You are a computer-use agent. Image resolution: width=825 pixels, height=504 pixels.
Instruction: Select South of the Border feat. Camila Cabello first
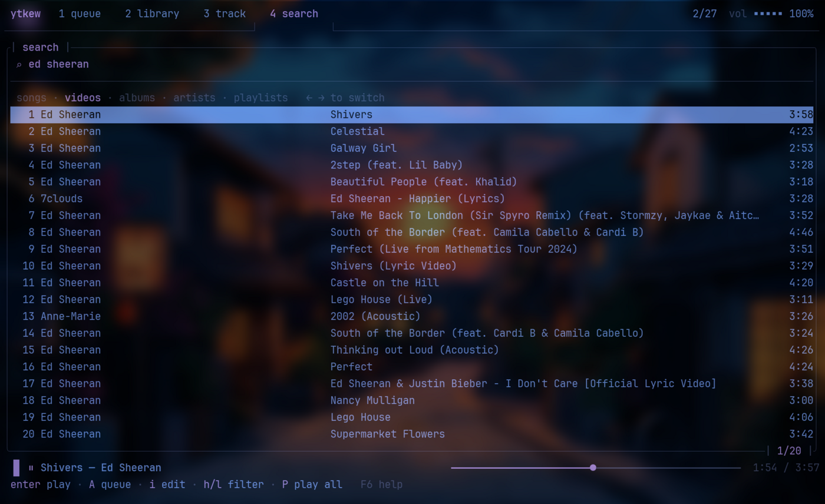(411, 232)
